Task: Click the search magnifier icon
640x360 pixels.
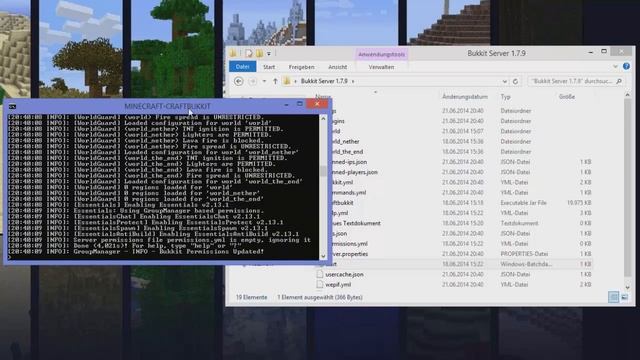Action: pos(619,81)
